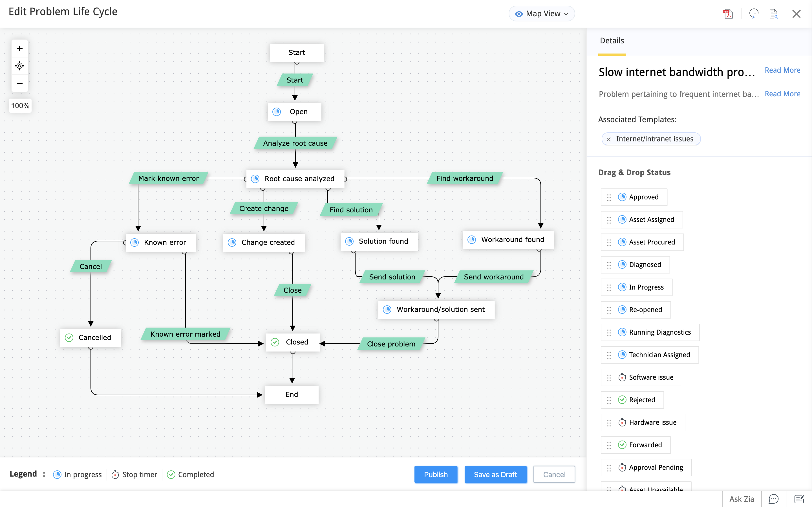Publish the life cycle
This screenshot has height=507, width=812.
pos(436,475)
